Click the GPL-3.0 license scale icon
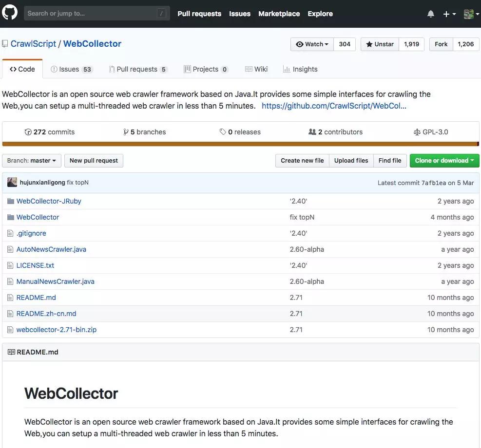 [417, 132]
